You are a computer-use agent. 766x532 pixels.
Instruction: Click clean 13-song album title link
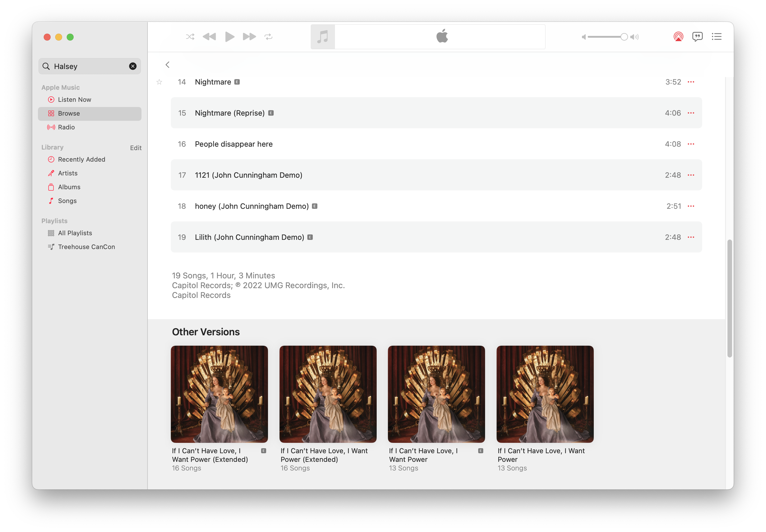(541, 455)
